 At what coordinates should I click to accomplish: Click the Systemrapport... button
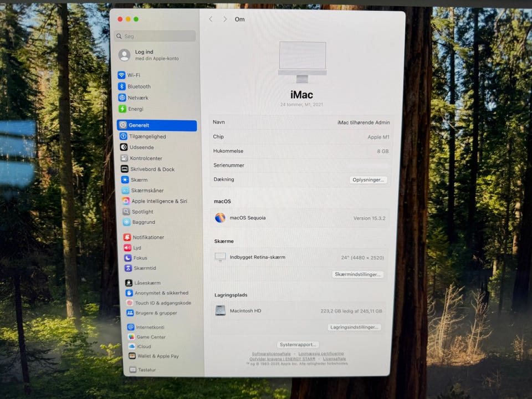coord(298,344)
